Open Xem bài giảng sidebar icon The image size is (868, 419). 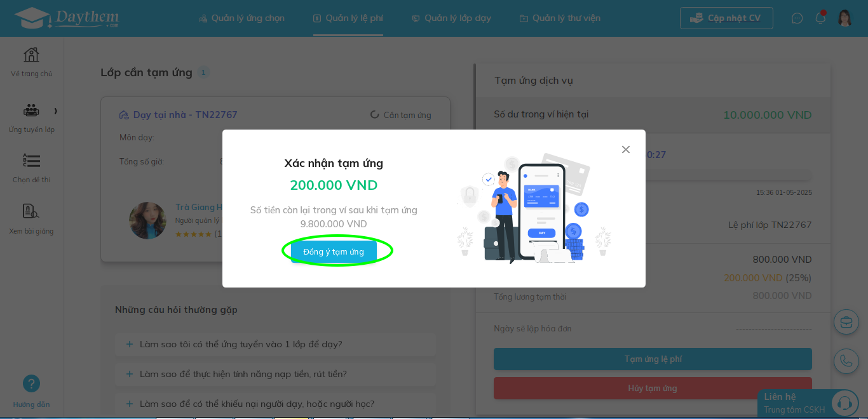tap(31, 211)
